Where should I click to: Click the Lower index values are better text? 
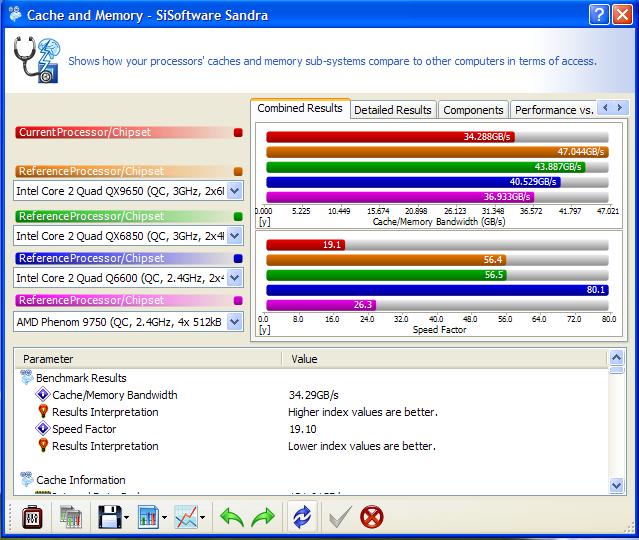362,446
